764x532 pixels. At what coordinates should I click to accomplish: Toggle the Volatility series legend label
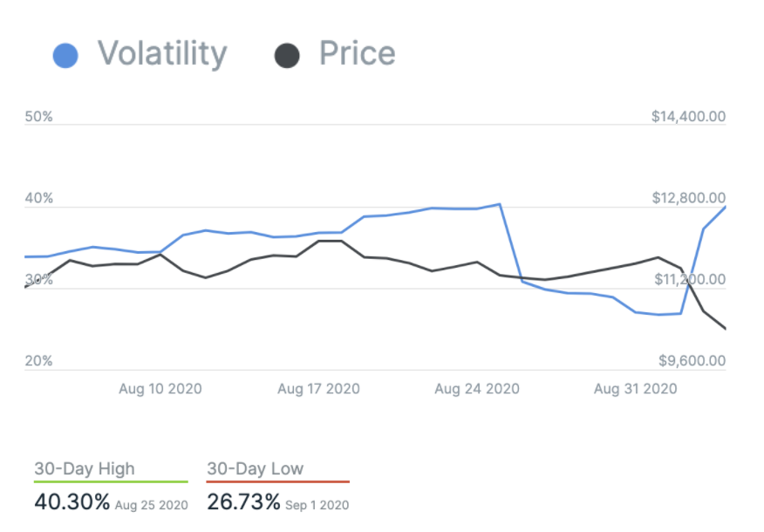tap(162, 54)
